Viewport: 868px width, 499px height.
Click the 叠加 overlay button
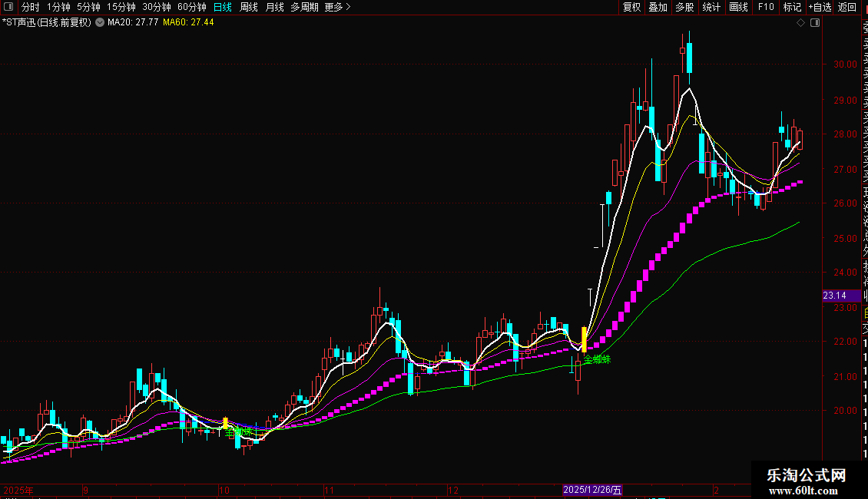[x=658, y=7]
